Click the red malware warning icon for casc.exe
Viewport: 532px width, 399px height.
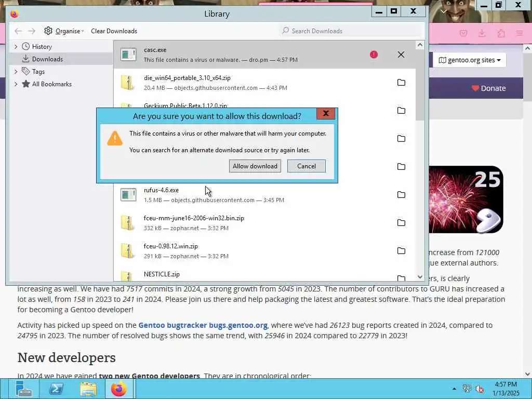click(x=374, y=55)
